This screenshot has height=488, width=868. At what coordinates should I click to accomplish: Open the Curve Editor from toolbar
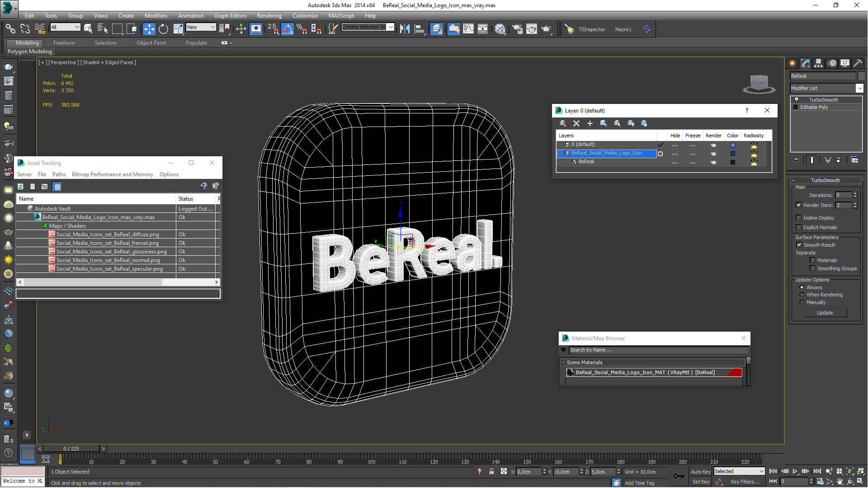(468, 29)
